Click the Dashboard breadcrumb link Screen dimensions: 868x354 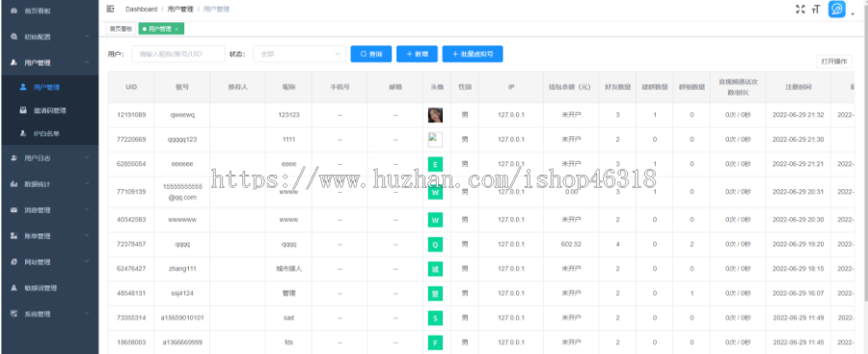tap(141, 10)
